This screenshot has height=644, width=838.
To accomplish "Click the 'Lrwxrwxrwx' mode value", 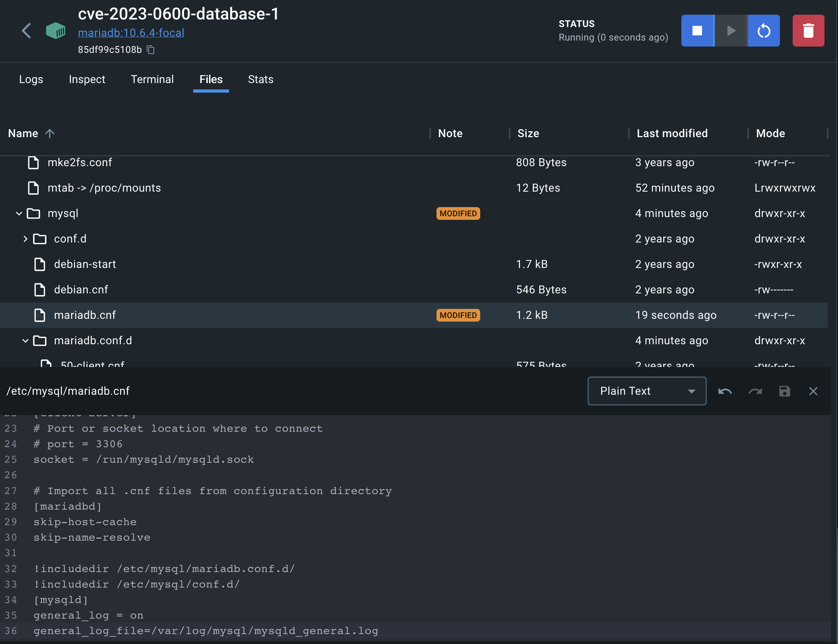I will 785,188.
